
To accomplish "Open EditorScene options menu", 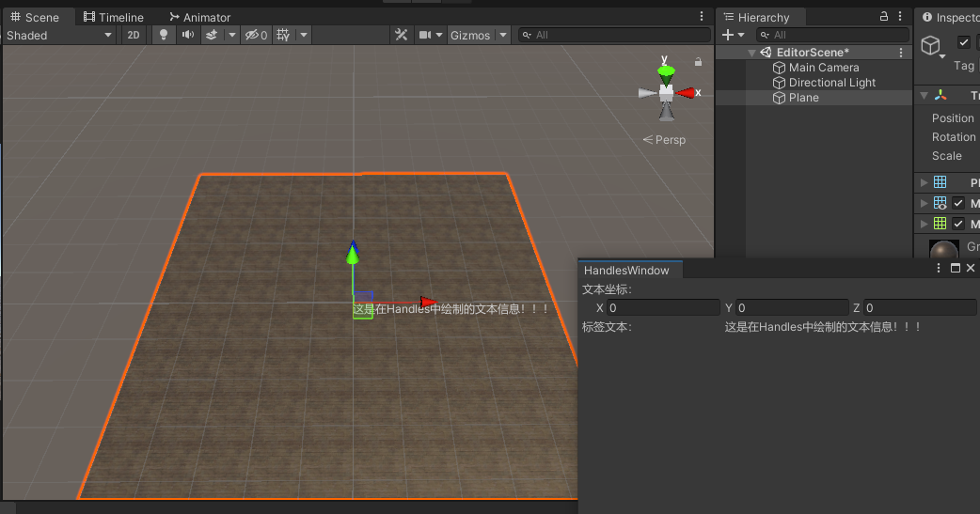I will click(x=901, y=53).
